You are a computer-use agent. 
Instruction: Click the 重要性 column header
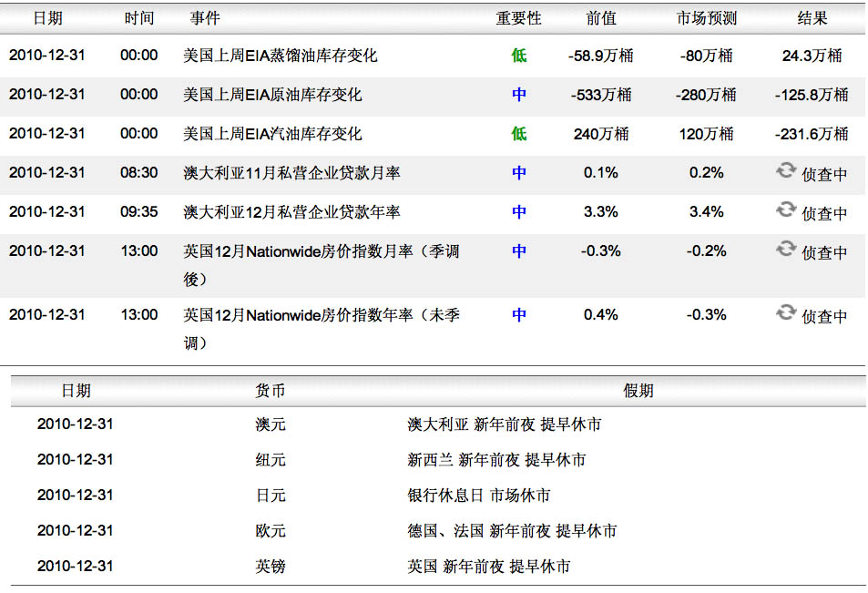tap(518, 18)
